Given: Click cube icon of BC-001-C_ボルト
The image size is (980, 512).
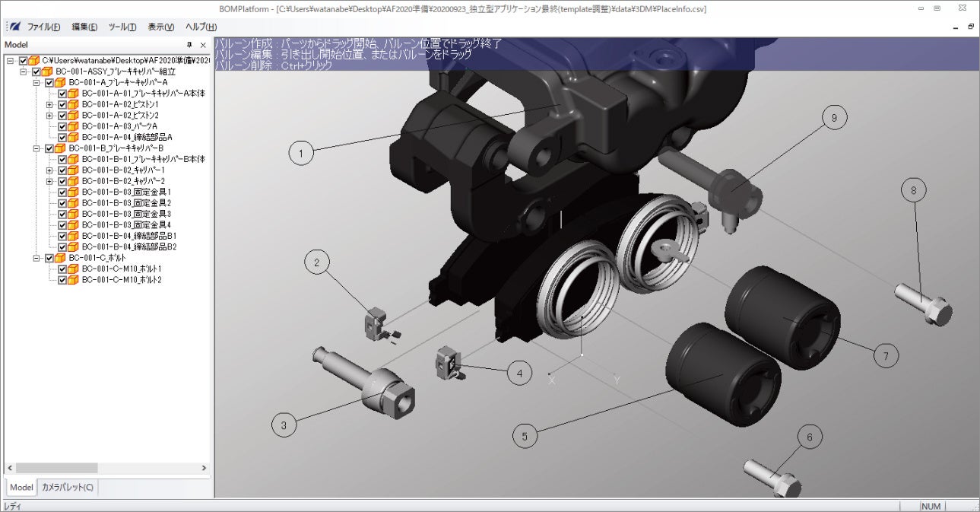Looking at the screenshot, I should (x=60, y=259).
